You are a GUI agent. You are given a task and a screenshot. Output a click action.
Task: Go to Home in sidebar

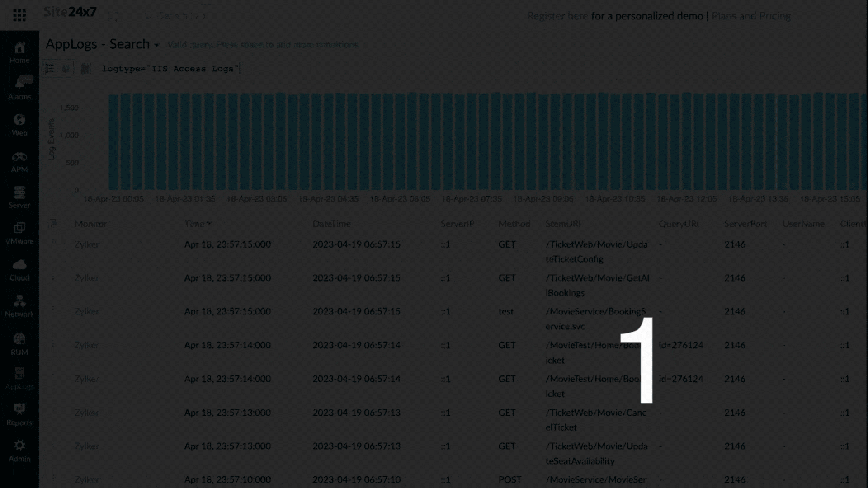(x=19, y=52)
